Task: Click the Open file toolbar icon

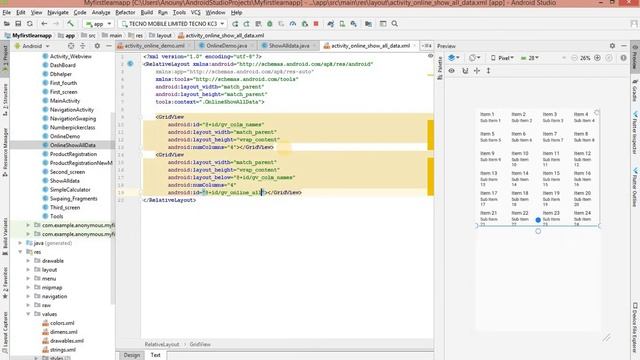Action: 7,24
